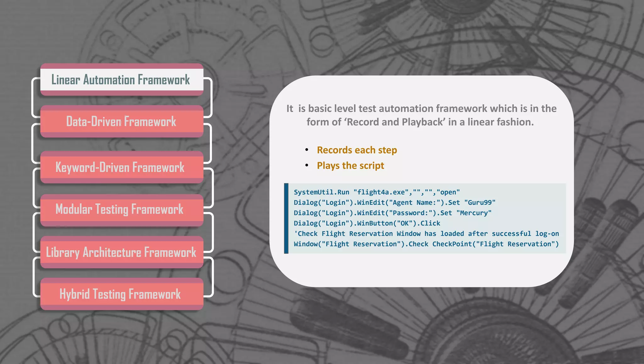Click the 'Records each step' bullet text
Viewport: 644px width, 364px height.
tap(357, 150)
